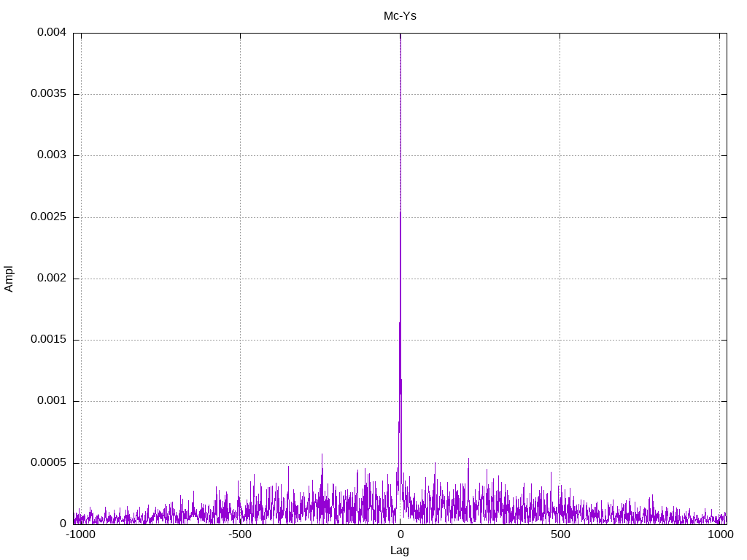Click the 0.001 y-axis tick label
747x560 pixels.
tap(52, 400)
